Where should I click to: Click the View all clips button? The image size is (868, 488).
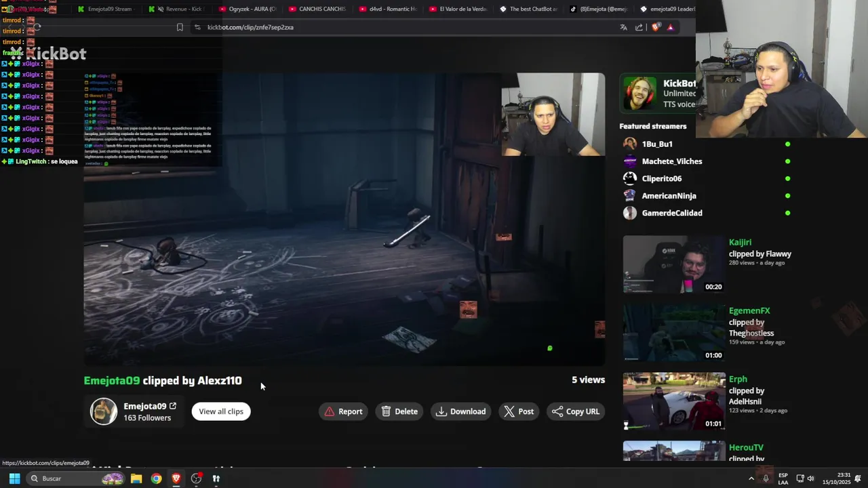pyautogui.click(x=221, y=411)
